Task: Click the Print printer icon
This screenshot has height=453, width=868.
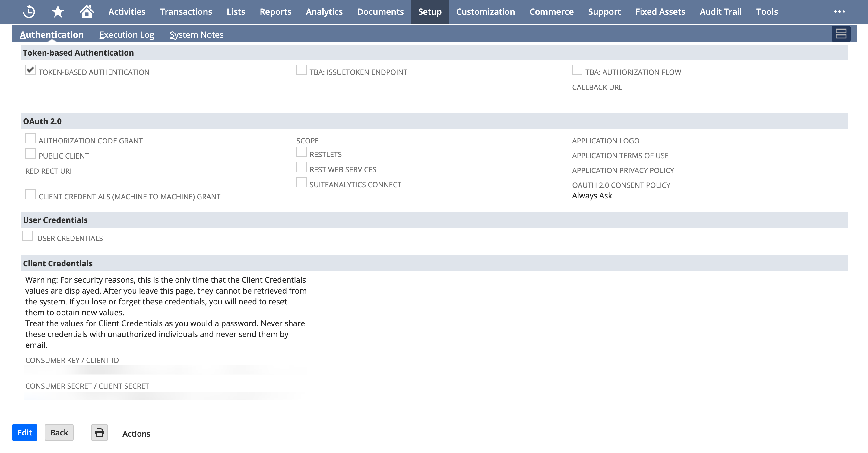Action: coord(100,432)
